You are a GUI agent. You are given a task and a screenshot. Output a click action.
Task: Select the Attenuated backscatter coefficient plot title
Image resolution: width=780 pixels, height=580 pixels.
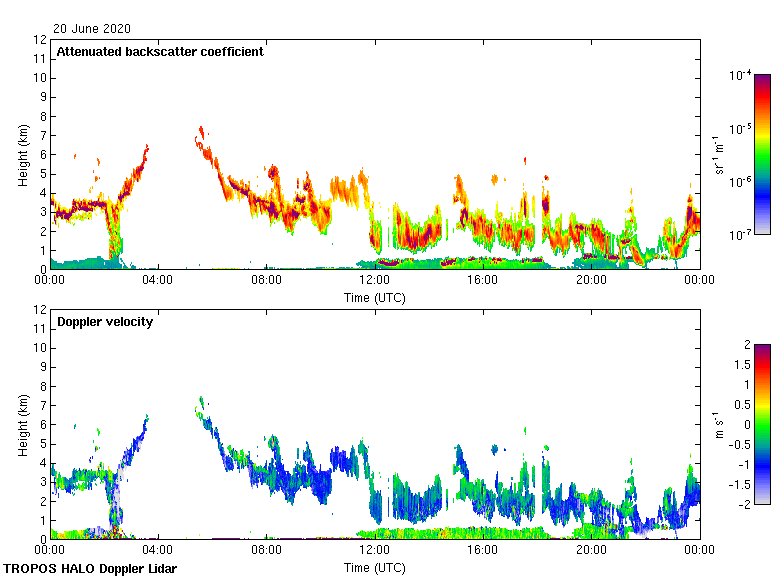point(160,52)
